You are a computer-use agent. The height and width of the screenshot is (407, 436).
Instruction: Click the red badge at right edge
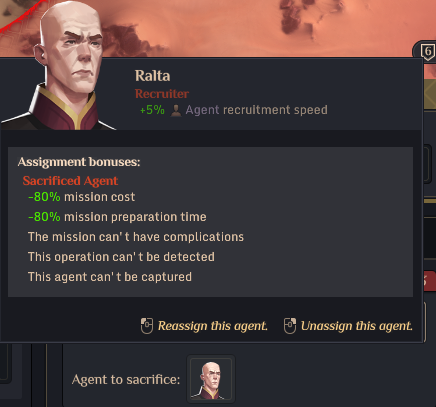429,281
